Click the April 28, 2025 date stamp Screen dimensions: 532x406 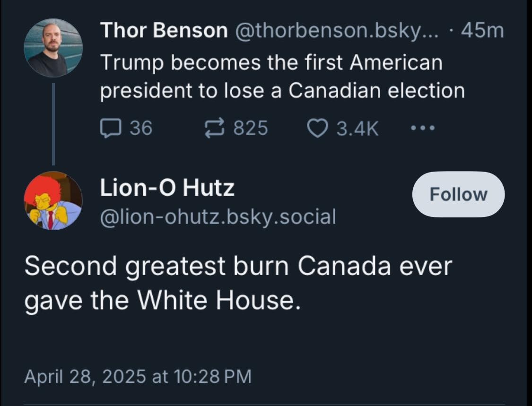pos(138,376)
